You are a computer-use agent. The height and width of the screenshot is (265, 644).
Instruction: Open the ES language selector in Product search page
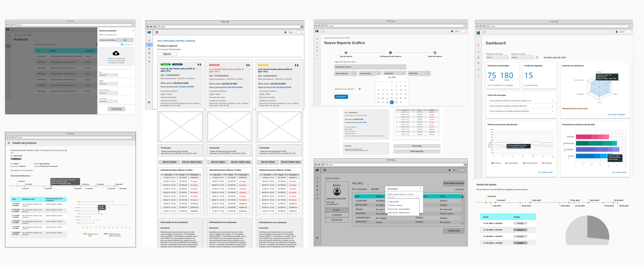pyautogui.click(x=291, y=32)
